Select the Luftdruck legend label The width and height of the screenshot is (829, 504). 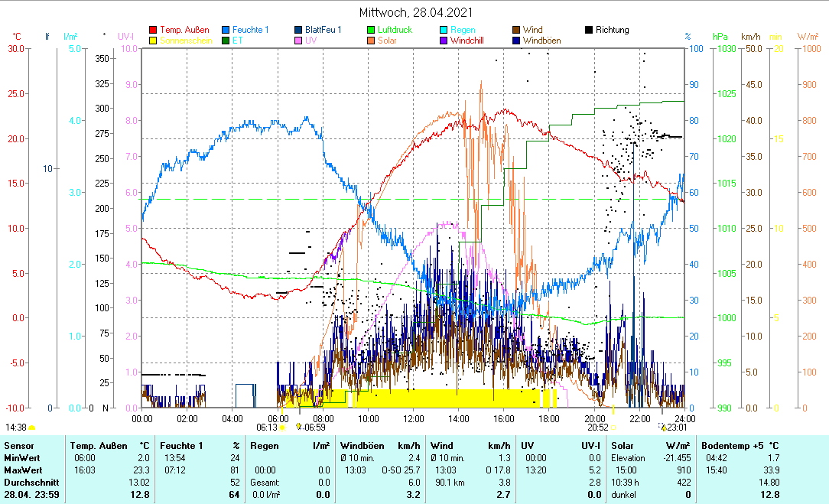coord(395,30)
